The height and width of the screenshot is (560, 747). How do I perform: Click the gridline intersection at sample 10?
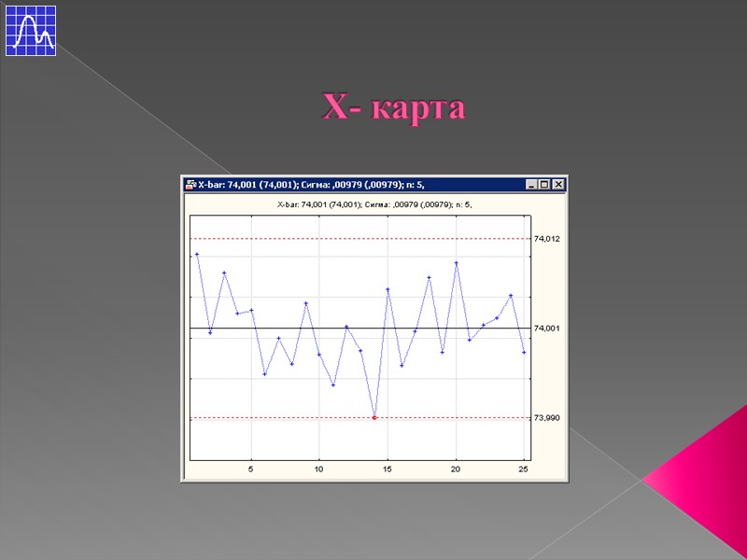pos(317,328)
